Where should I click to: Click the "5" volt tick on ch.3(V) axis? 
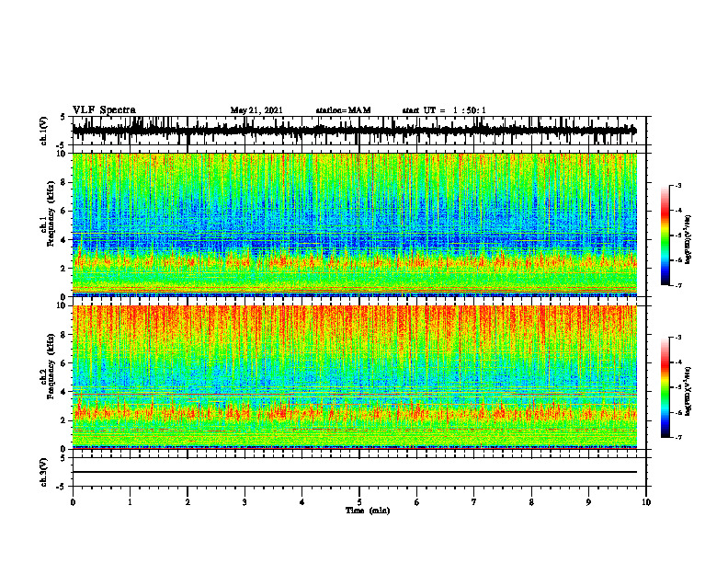[63, 458]
